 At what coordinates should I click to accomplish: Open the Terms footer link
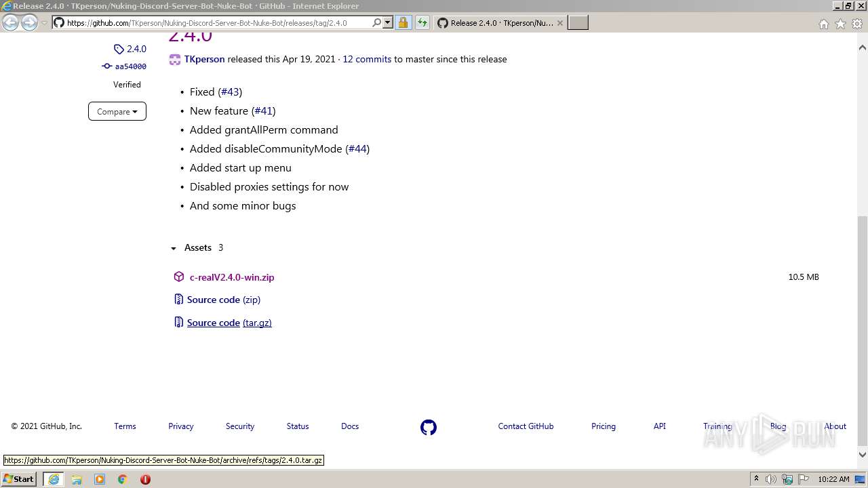point(125,426)
